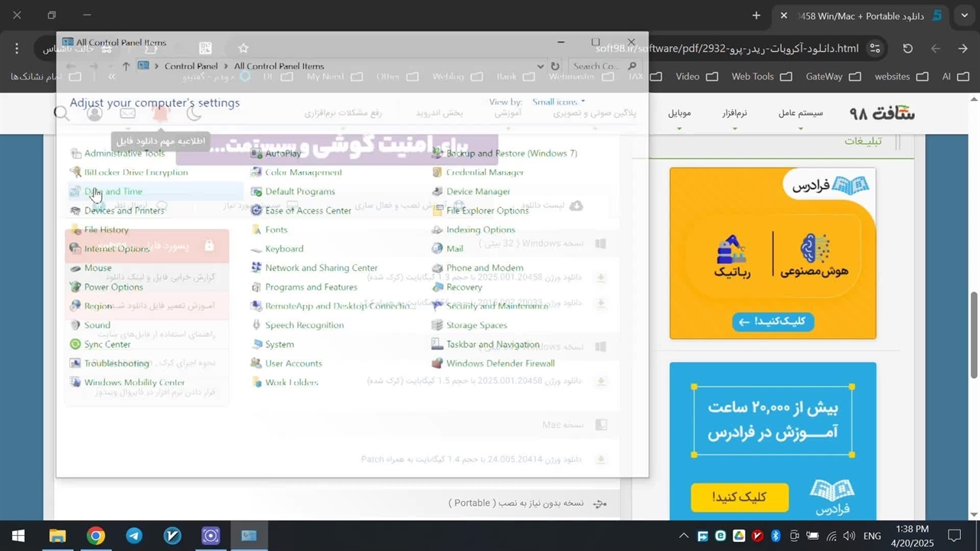
Task: Expand the سیستم عامل site menu
Action: click(801, 113)
